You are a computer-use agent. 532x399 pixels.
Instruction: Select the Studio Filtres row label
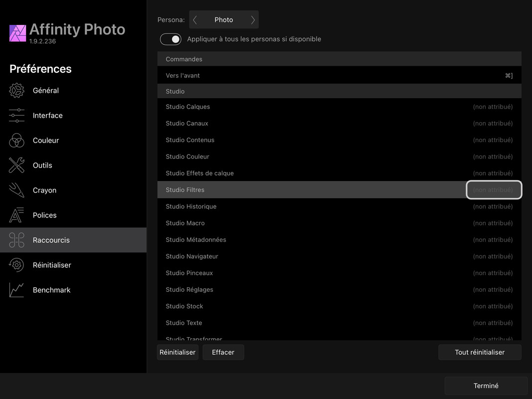(185, 190)
